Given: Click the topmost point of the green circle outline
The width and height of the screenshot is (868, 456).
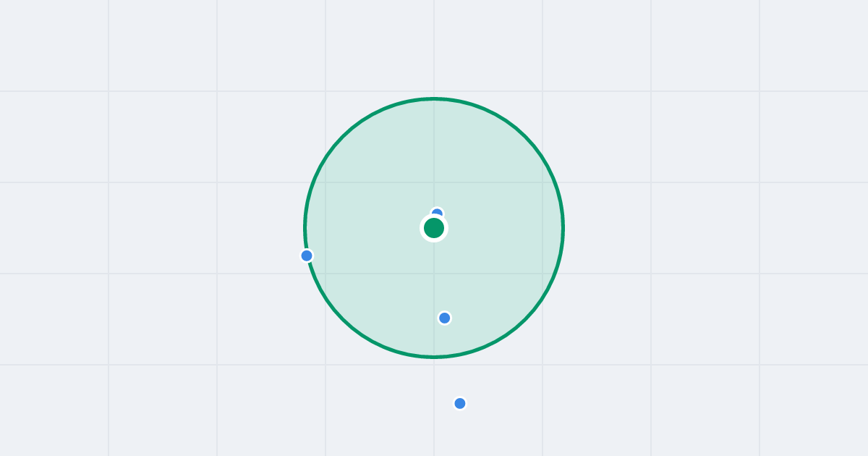Looking at the screenshot, I should click(434, 98).
